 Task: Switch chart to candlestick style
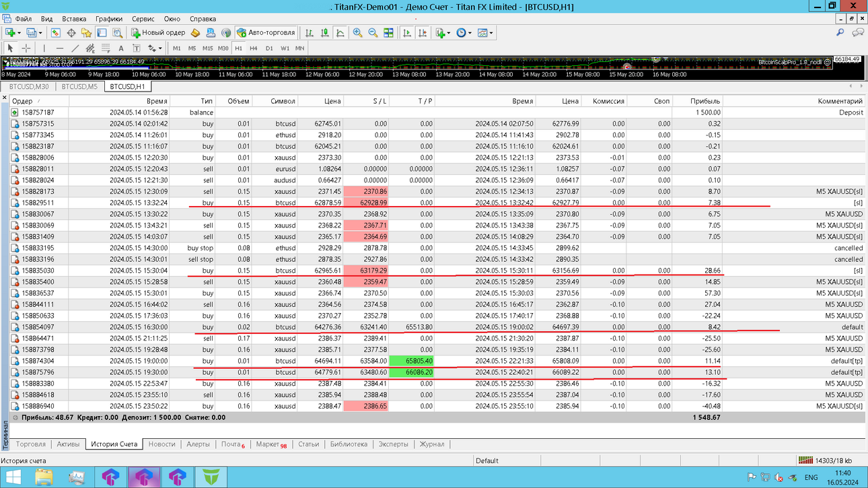click(325, 32)
